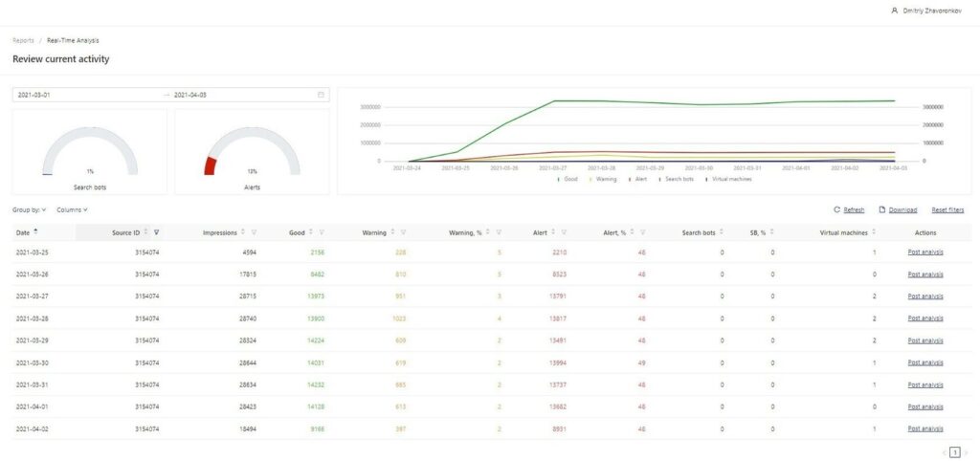Open the calendar icon in date range field
The image size is (980, 461).
coord(321,95)
